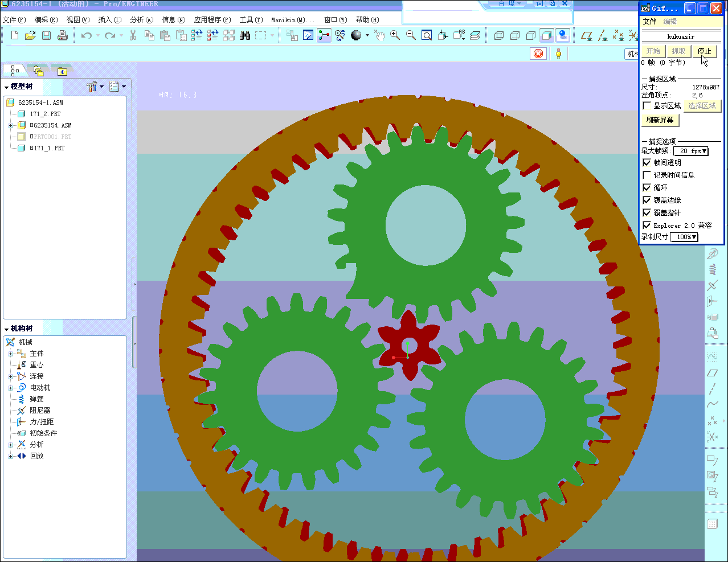Expand the 分析 node in mechanism tree
The image size is (728, 562).
tap(11, 445)
